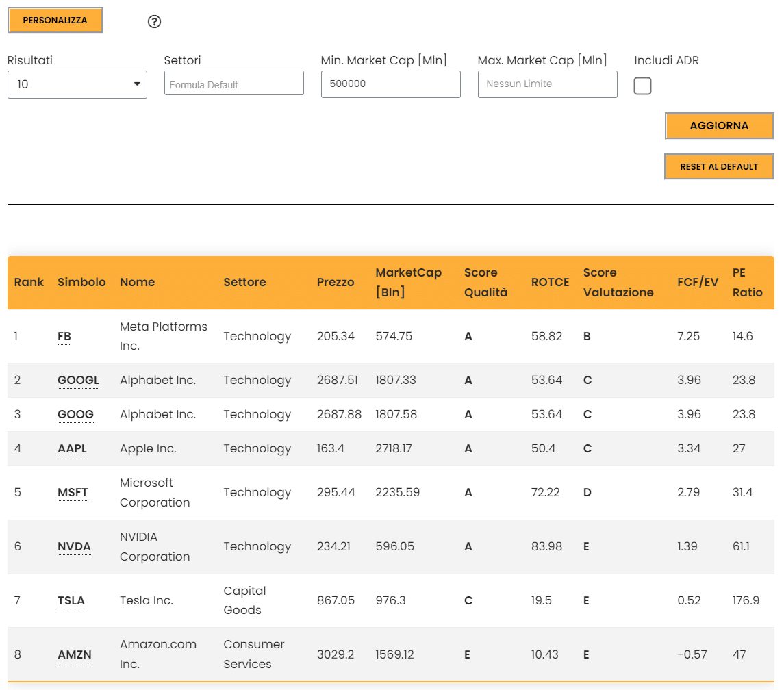Click the ROTCE value 83.98
Screen dimensions: 784x690
[546, 546]
